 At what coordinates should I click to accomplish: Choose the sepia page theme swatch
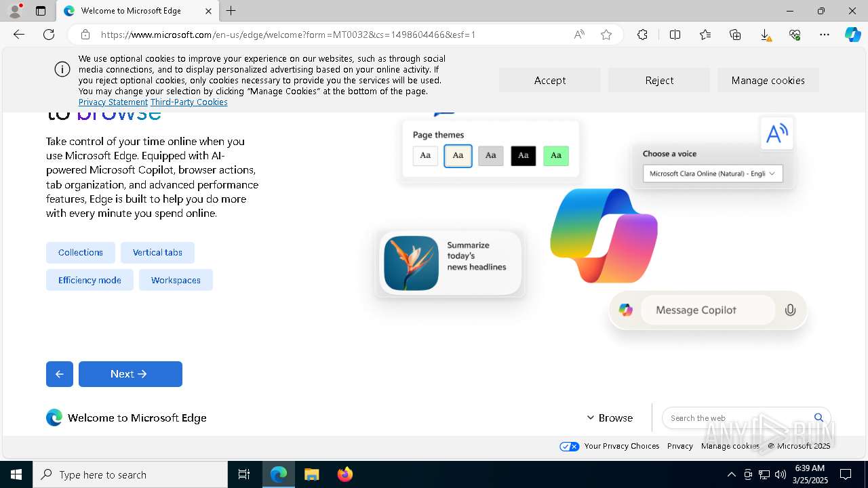[458, 156]
